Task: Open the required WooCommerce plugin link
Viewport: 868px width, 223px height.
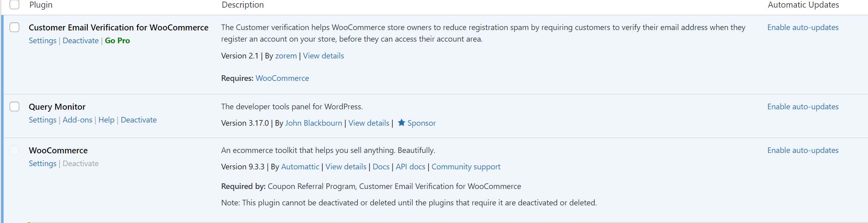Action: click(282, 78)
